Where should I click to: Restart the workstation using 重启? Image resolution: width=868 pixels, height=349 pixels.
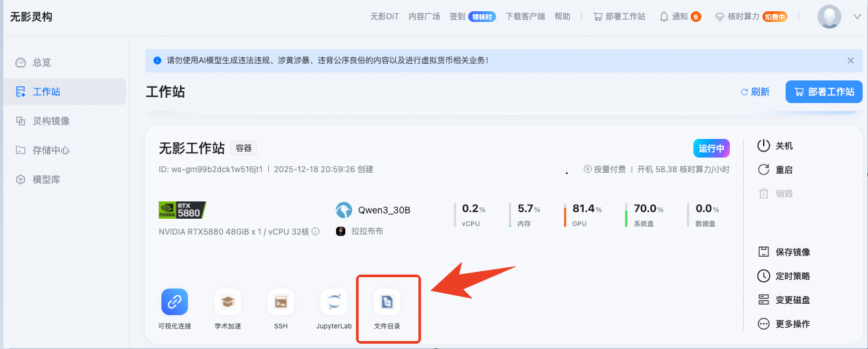[764, 170]
